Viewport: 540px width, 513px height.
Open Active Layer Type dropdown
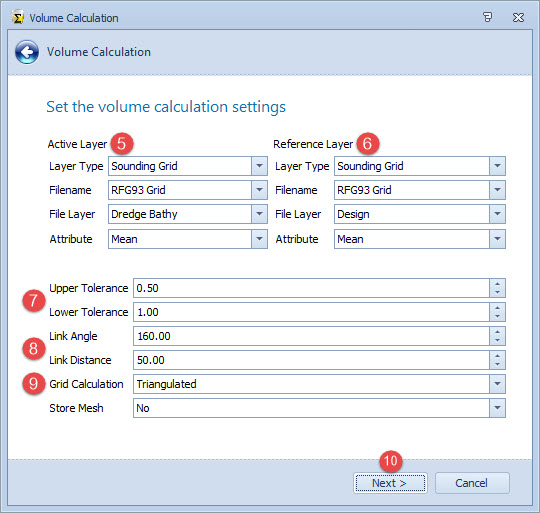259,166
